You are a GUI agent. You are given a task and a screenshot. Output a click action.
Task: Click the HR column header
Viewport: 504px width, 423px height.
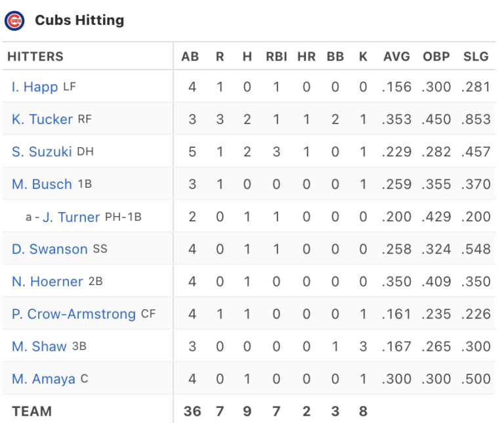[x=306, y=56]
